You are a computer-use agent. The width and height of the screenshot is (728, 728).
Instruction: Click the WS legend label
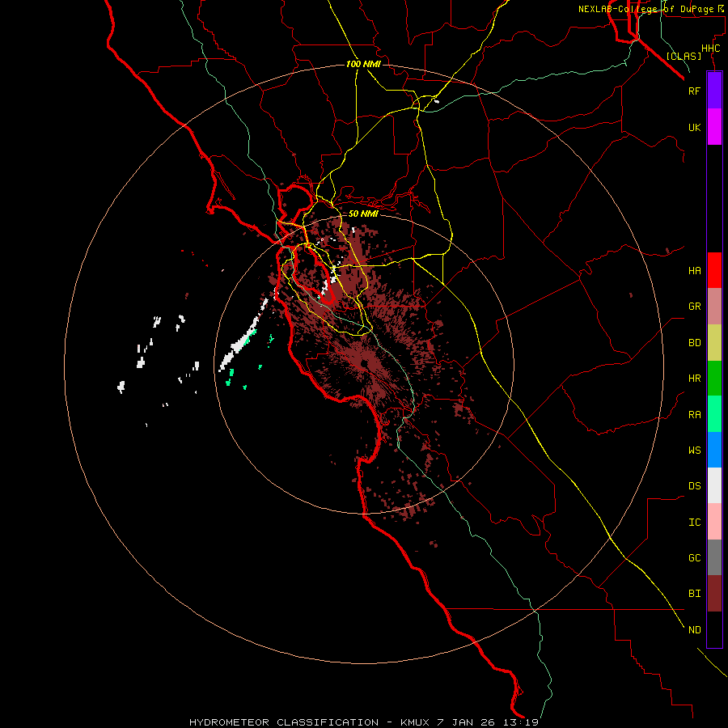(x=694, y=451)
